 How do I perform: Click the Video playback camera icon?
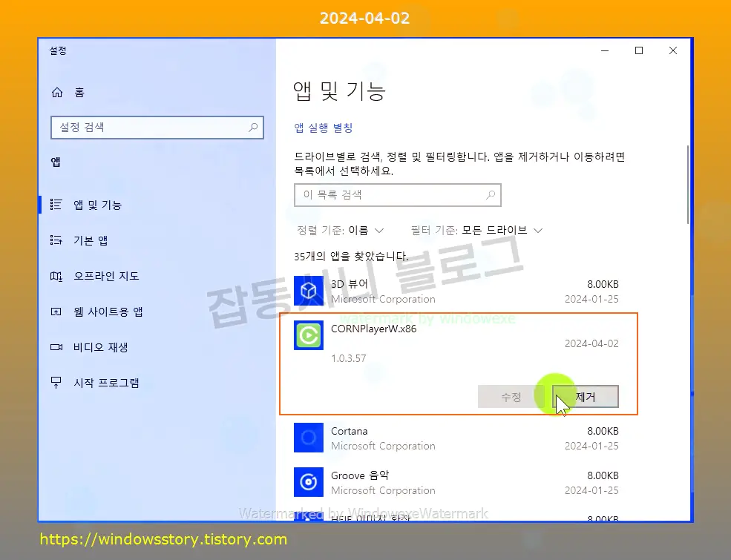tap(56, 347)
